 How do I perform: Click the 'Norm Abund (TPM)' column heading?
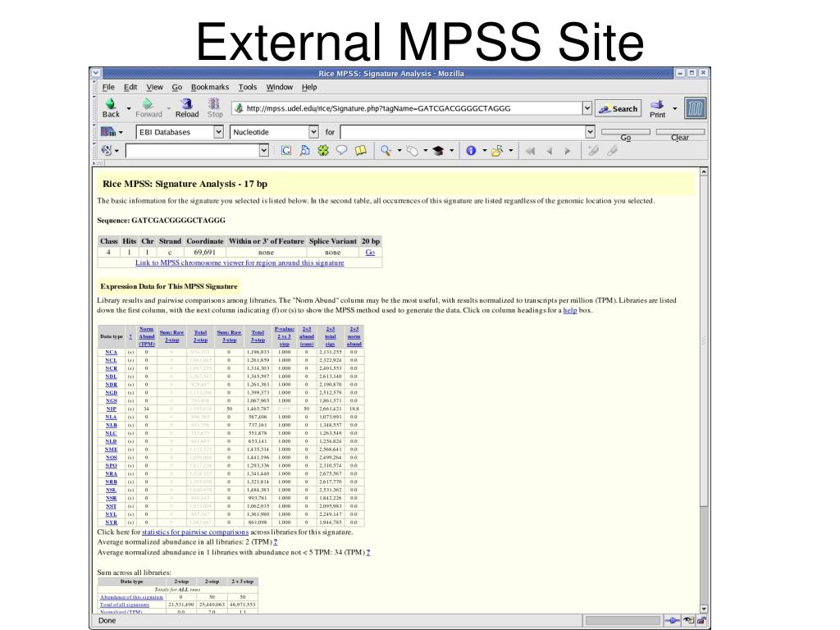[x=146, y=336]
